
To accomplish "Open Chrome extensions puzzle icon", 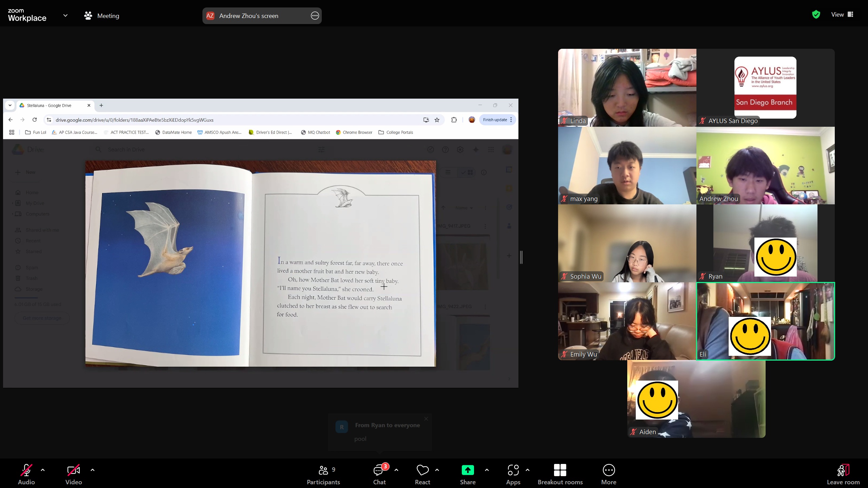I will coord(454,120).
